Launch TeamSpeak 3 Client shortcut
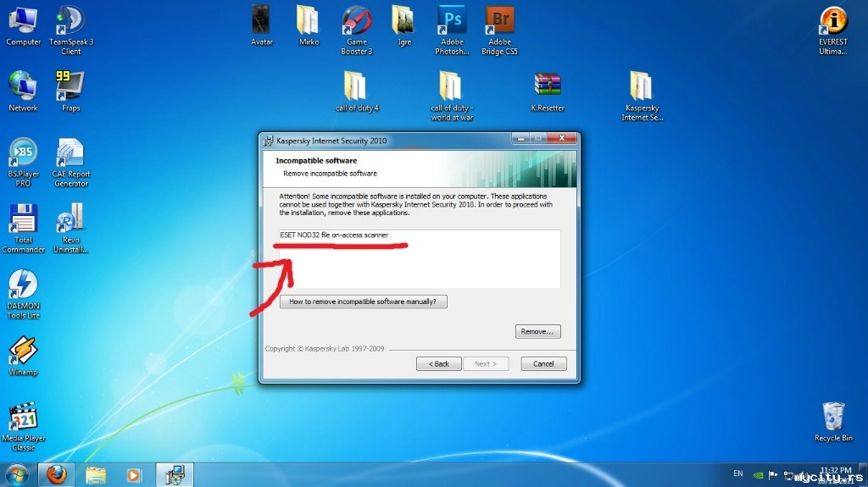This screenshot has width=868, height=487. 71,30
